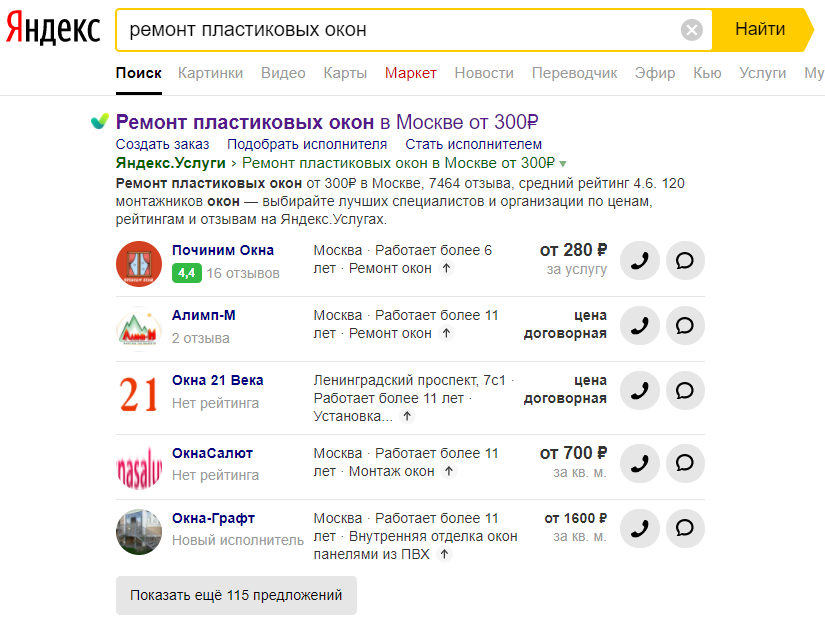The height and width of the screenshot is (637, 825).
Task: Click into the search input field
Action: click(x=400, y=30)
